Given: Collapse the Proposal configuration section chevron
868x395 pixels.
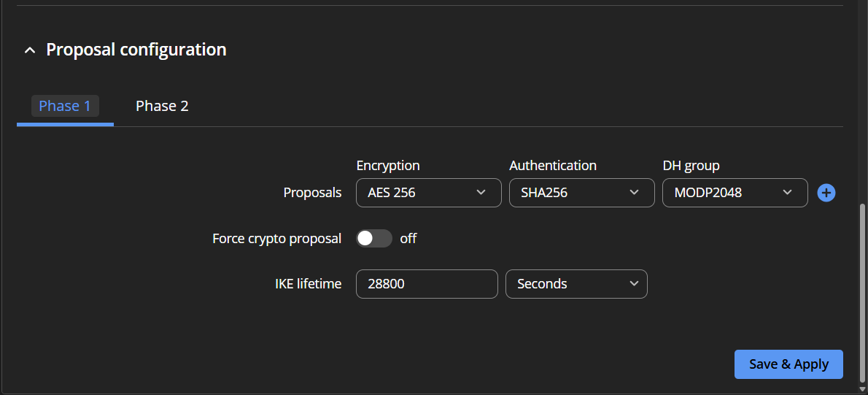Looking at the screenshot, I should [x=30, y=50].
